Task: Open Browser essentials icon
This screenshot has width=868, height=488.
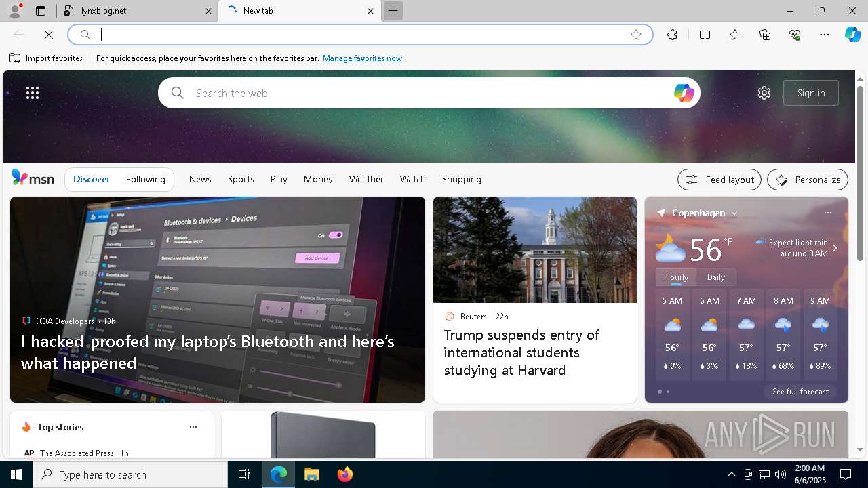Action: click(795, 35)
